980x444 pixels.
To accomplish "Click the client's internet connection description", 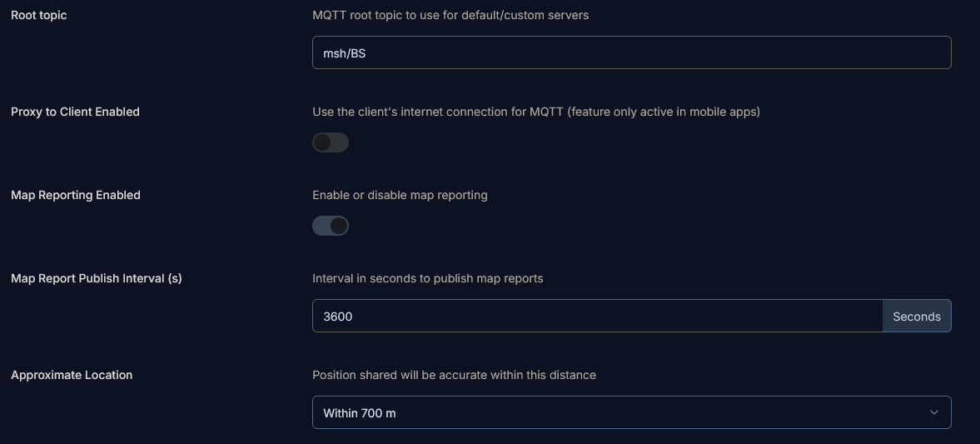I will pos(536,112).
